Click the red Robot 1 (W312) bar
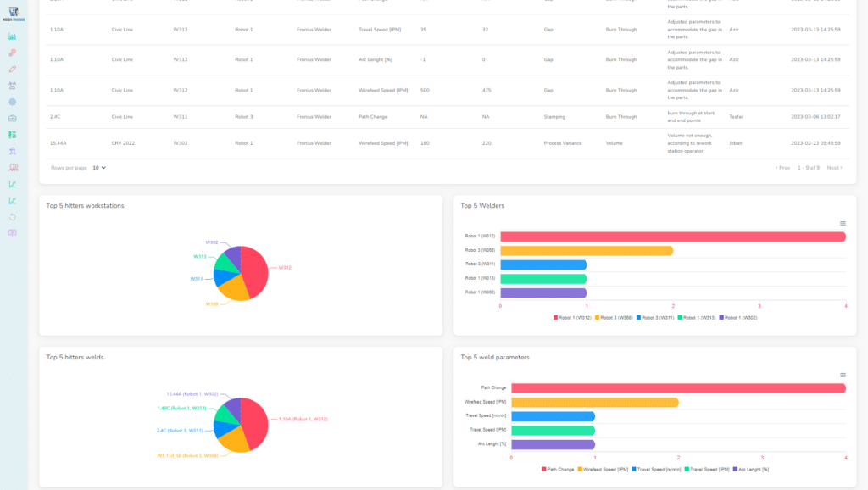Image resolution: width=868 pixels, height=490 pixels. pos(673,237)
